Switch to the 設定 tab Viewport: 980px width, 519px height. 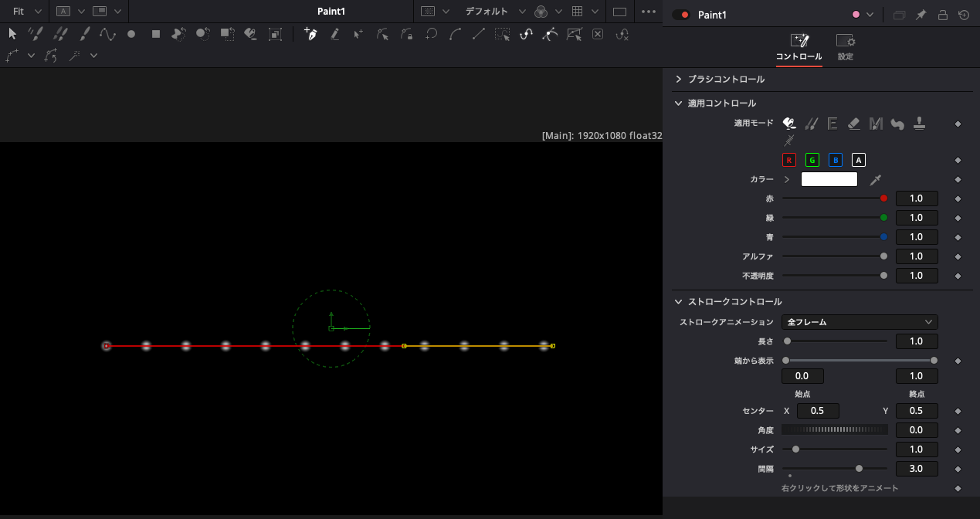click(x=846, y=48)
